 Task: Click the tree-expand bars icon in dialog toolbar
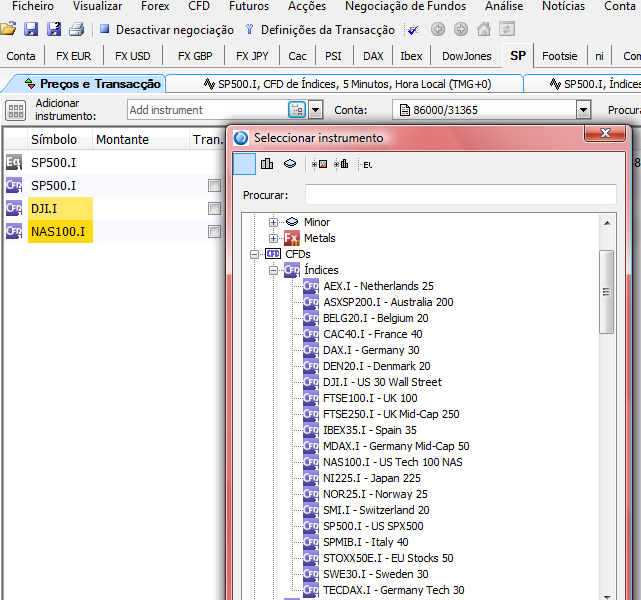(341, 164)
